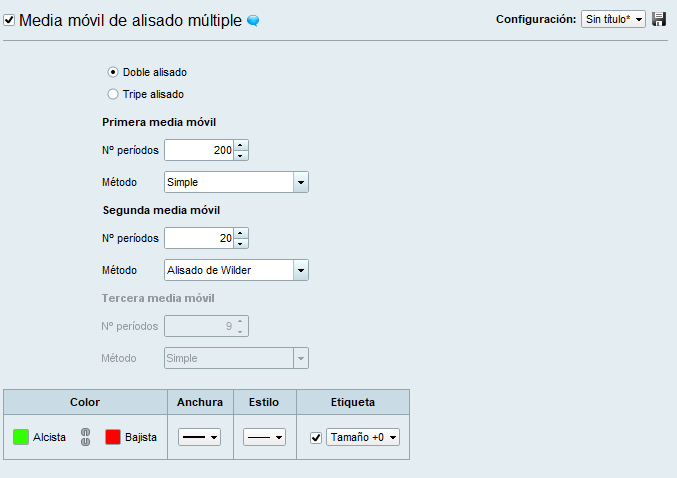Select the Tripe alisado radio option

point(113,94)
